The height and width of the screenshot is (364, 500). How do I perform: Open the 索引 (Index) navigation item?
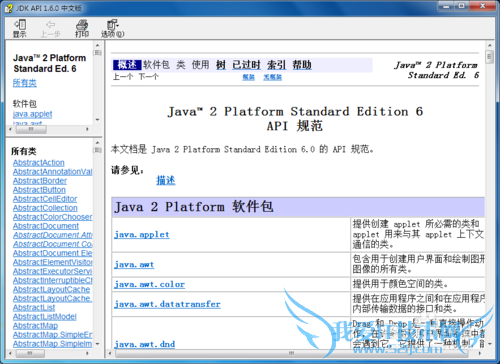pos(276,65)
